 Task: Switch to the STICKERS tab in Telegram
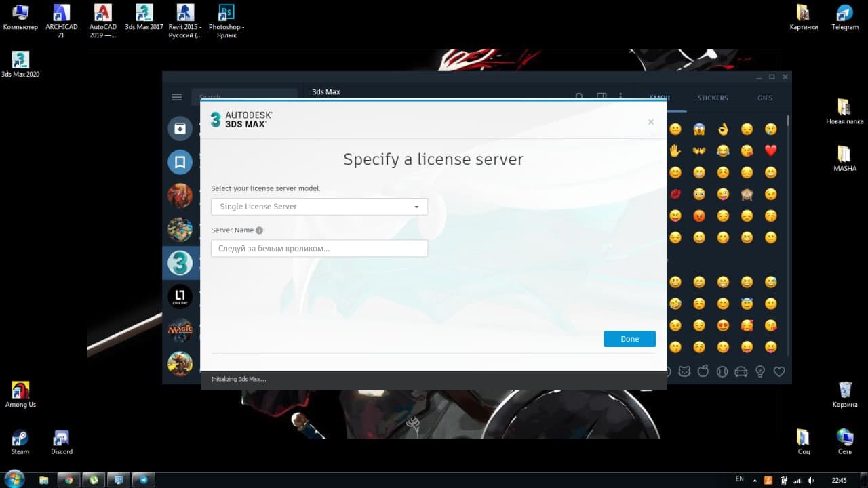[713, 98]
